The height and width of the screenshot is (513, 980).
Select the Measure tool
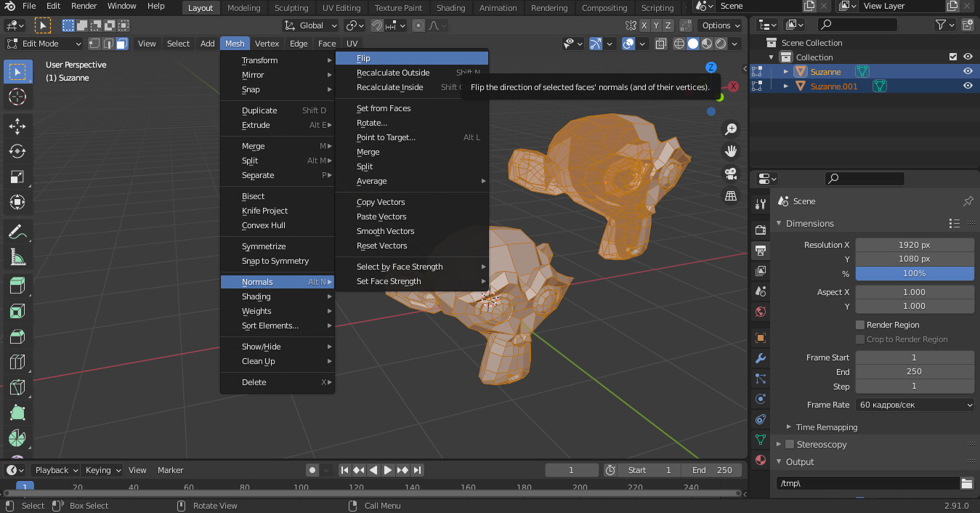[x=17, y=256]
